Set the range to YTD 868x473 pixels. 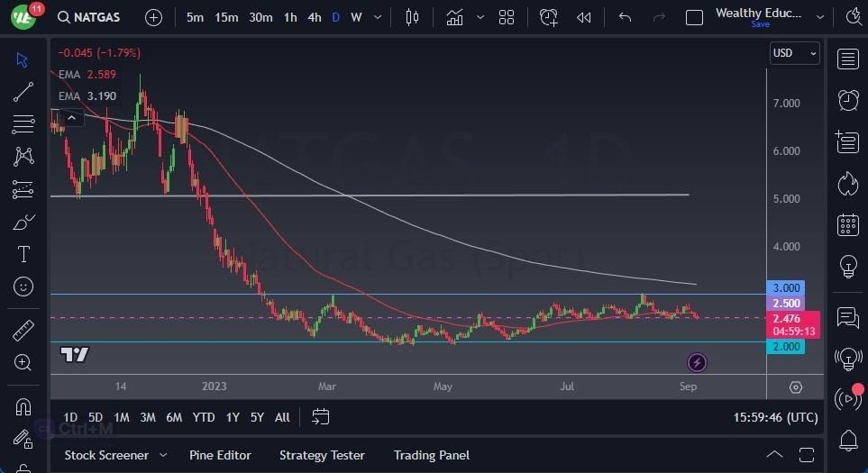point(203,417)
